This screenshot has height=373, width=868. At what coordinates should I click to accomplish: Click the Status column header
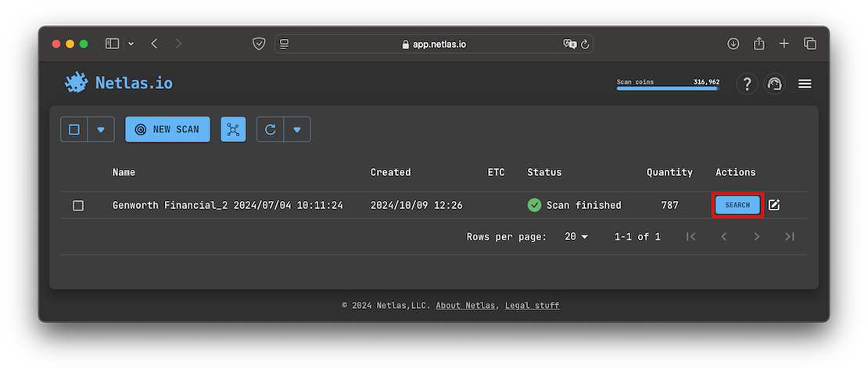(544, 172)
